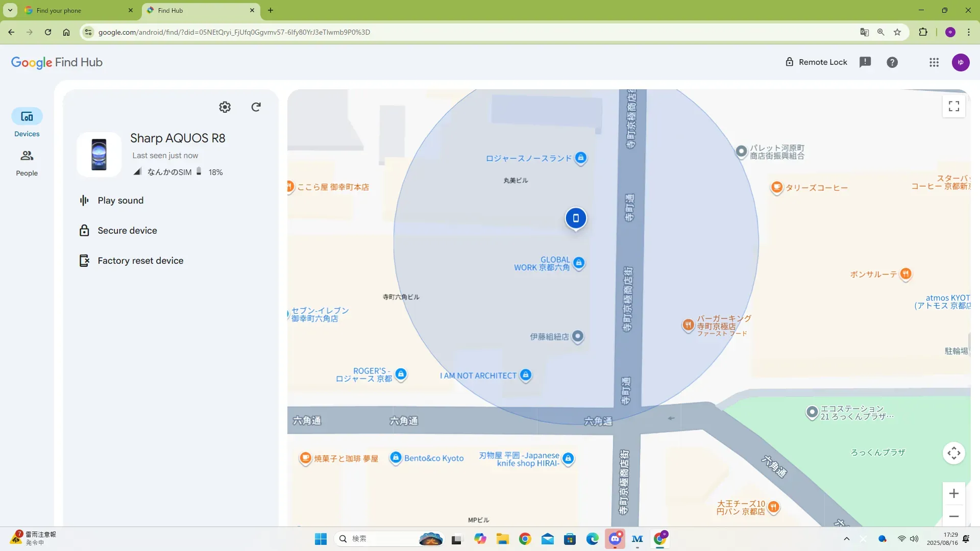
Task: Bookmark this page with the star icon
Action: [x=897, y=32]
